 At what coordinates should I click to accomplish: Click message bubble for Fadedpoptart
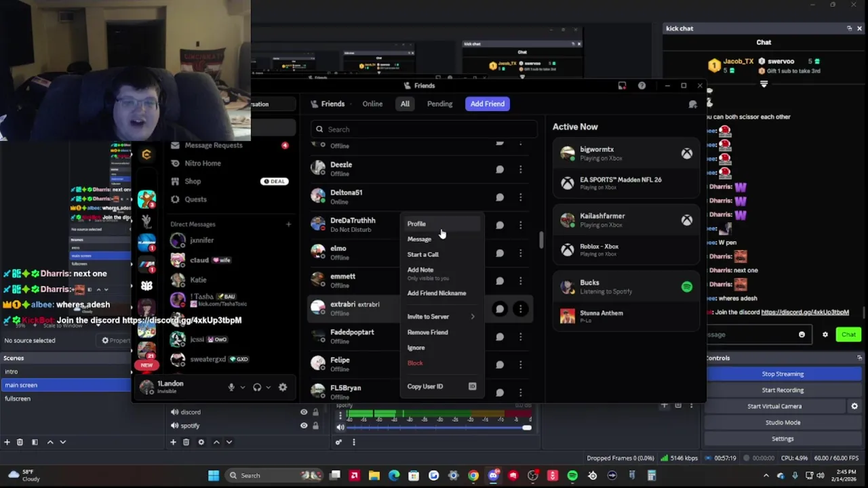coord(500,337)
